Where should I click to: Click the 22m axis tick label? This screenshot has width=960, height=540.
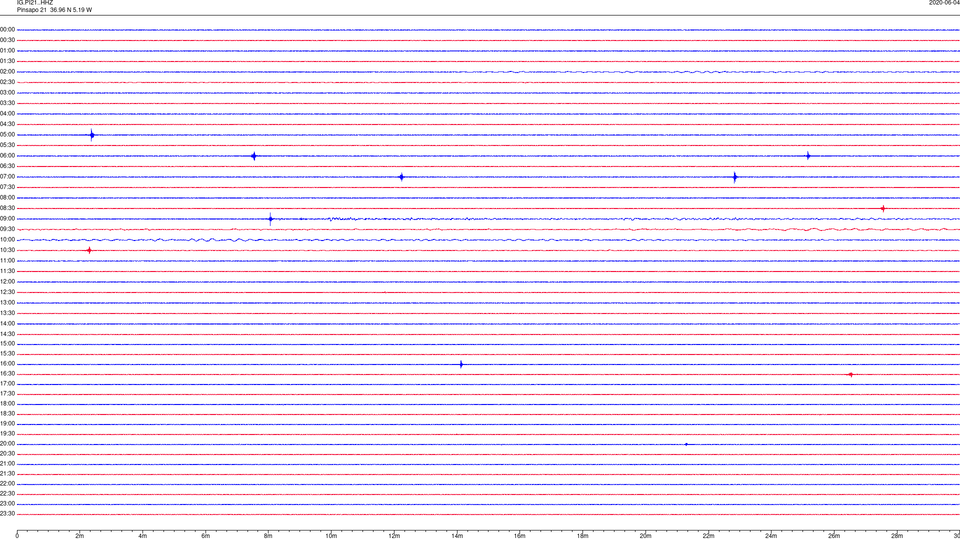tap(708, 536)
